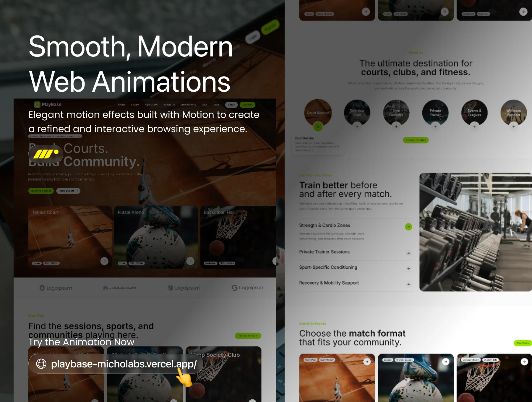Image resolution: width=532 pixels, height=402 pixels.
Task: Click the gym dumbbell rack photo
Action: (476, 232)
